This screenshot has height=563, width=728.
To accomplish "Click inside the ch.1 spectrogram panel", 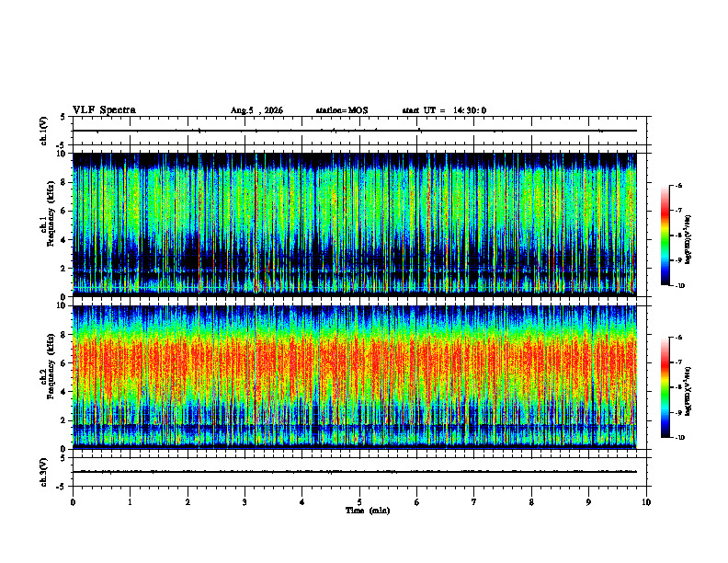I will [355, 224].
